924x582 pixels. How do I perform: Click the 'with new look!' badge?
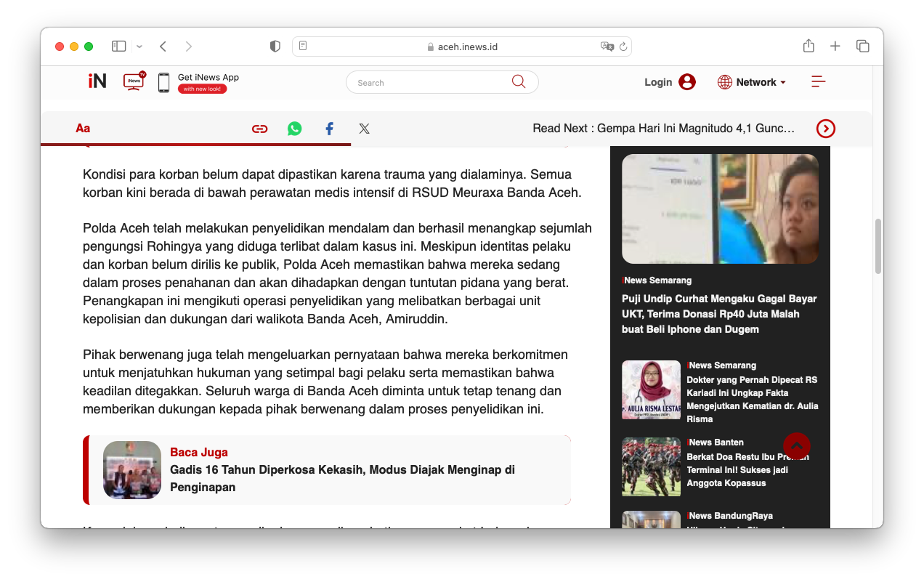coord(203,89)
